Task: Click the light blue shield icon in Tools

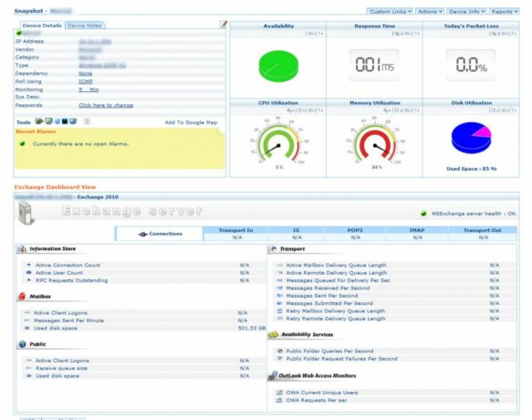Action: click(x=57, y=121)
